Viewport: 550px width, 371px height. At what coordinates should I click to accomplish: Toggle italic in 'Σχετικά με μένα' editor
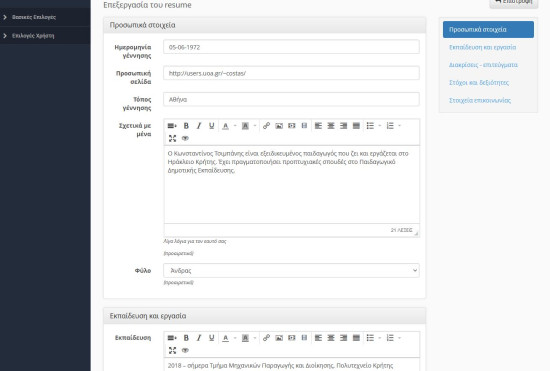(x=199, y=126)
